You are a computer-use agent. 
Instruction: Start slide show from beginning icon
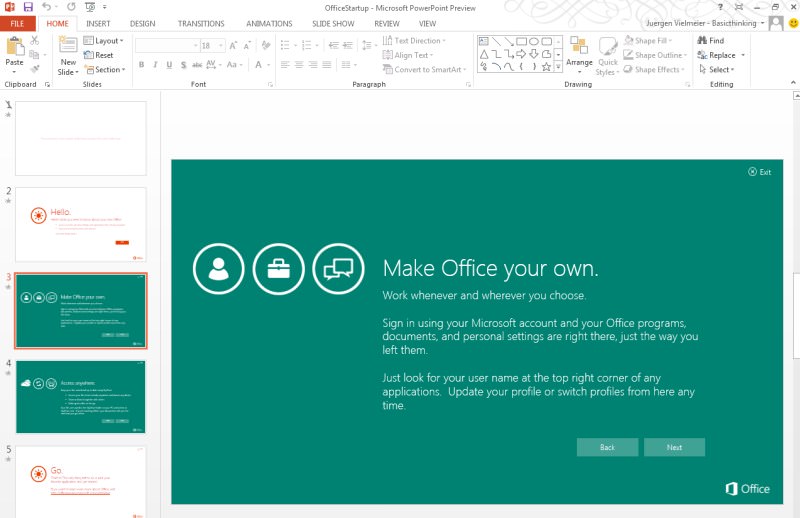(90, 7)
